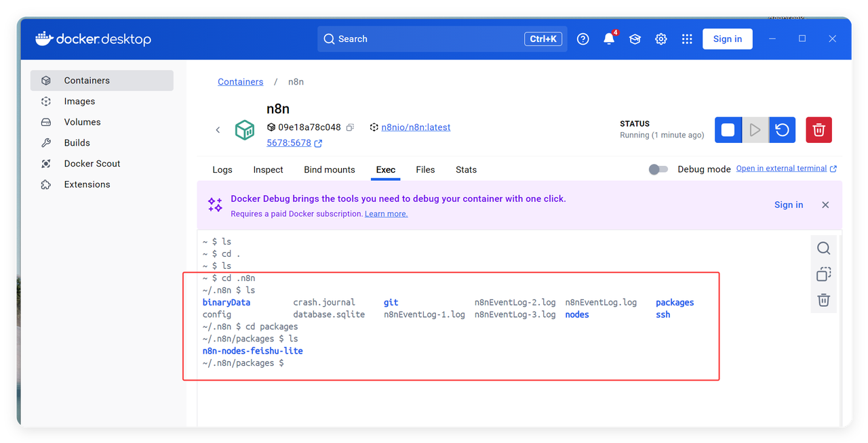Click database.sqlite in terminal listing
Viewport: 868px width, 443px height.
tap(329, 315)
